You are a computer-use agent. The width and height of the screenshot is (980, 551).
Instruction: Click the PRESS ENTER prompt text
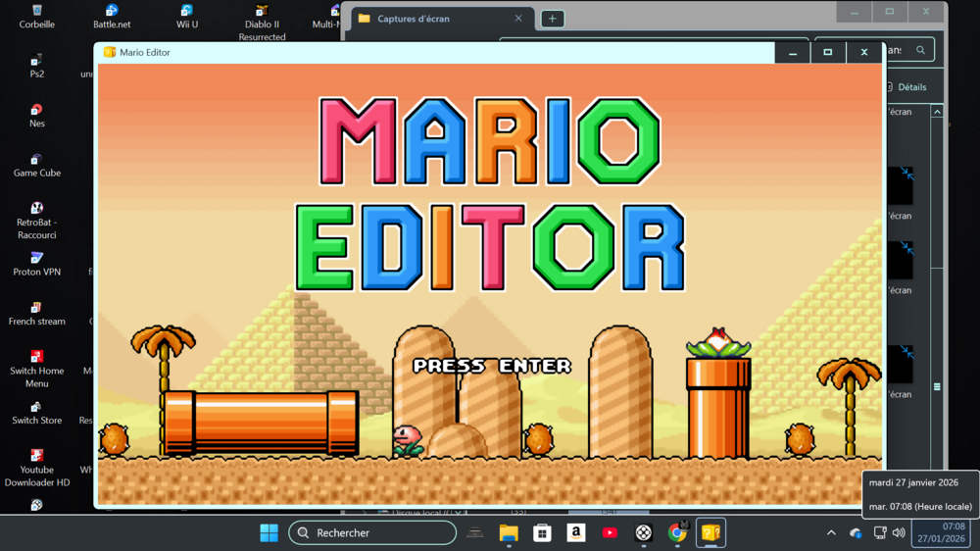492,366
